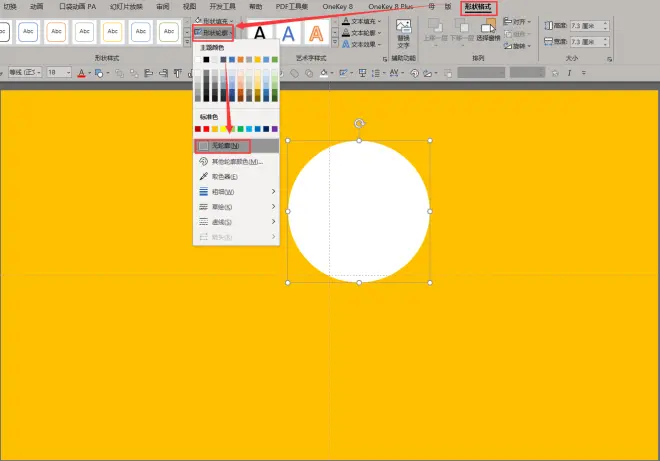This screenshot has height=461, width=660.
Task: Expand the WordArt styles gallery More arrow
Action: pyautogui.click(x=335, y=42)
